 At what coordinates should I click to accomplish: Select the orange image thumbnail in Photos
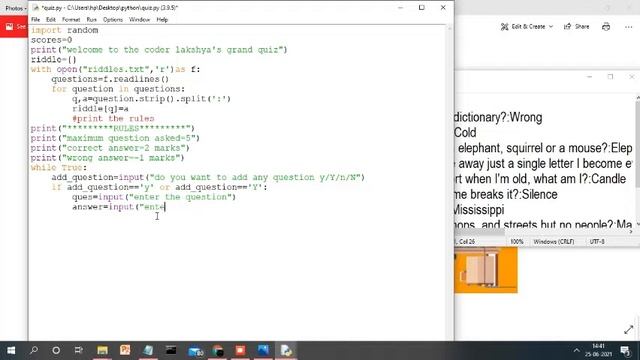click(486, 270)
